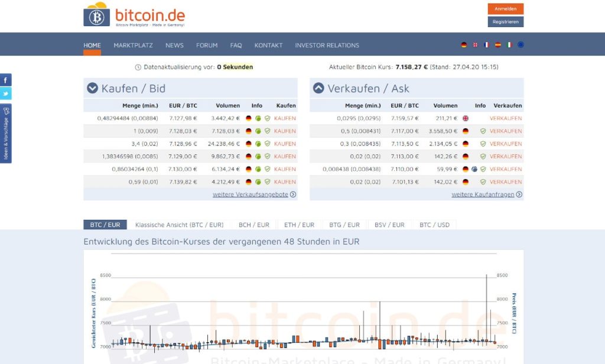Screen dimensions: 605x364
Task: Click the arrow icon after weitere Kaufanfragen
Action: click(x=519, y=194)
